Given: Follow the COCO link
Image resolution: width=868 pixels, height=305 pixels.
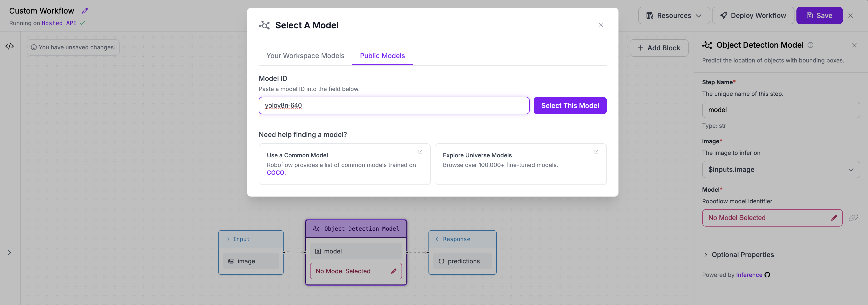Looking at the screenshot, I should (275, 173).
